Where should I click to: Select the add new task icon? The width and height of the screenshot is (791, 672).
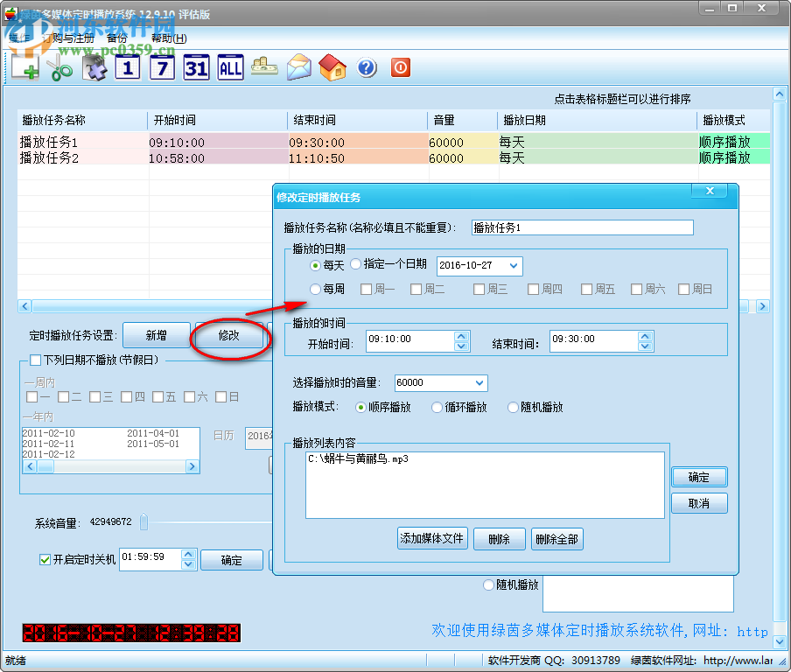[24, 67]
